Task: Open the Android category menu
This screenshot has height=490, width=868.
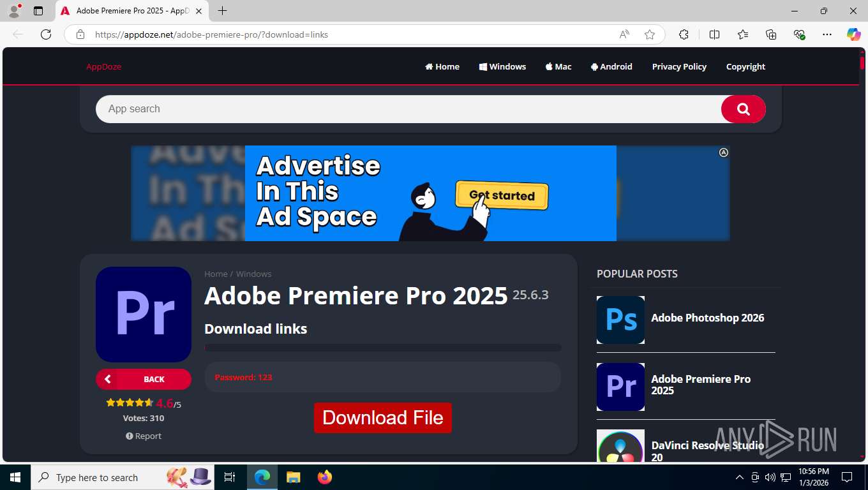Action: pyautogui.click(x=611, y=66)
